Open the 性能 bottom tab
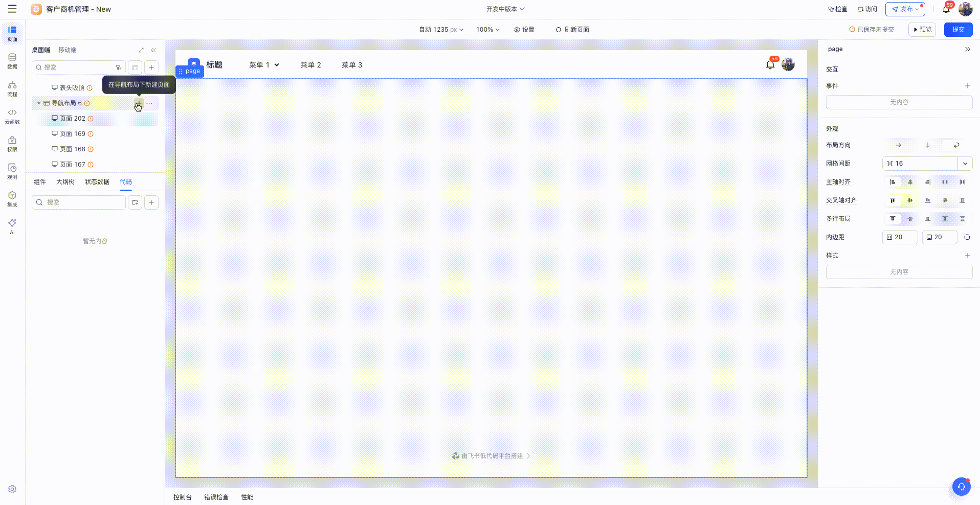This screenshot has height=505, width=980. point(247,497)
